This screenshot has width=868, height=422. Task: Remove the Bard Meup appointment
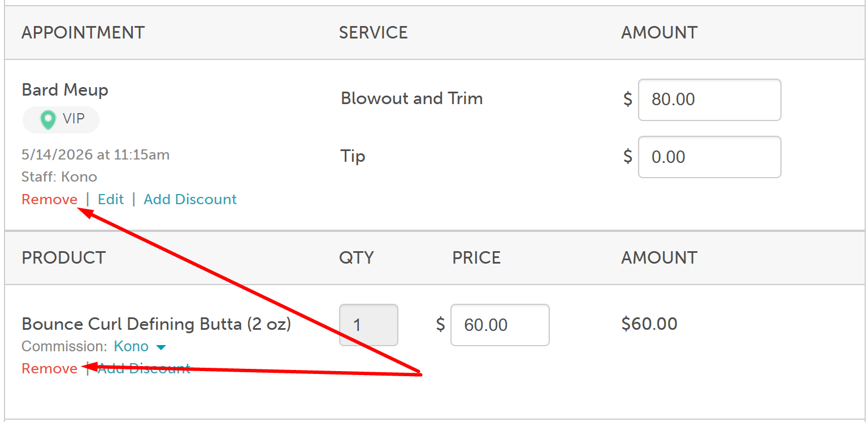click(50, 200)
